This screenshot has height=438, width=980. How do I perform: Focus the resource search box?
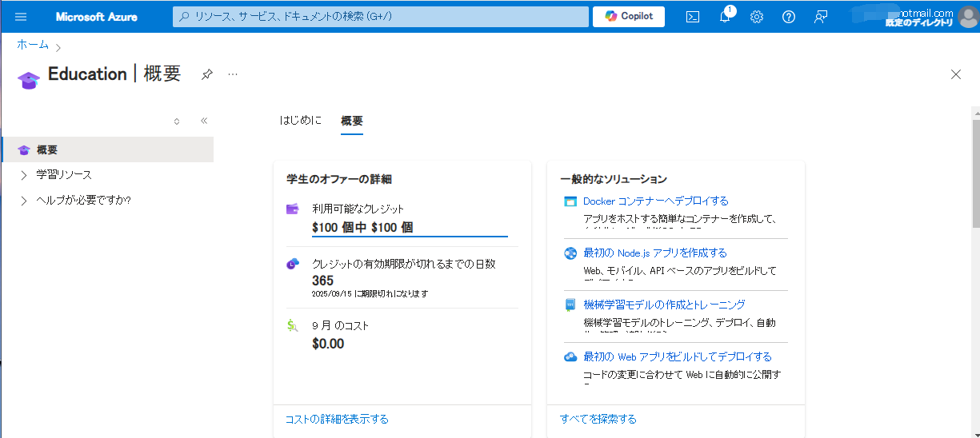click(x=379, y=17)
